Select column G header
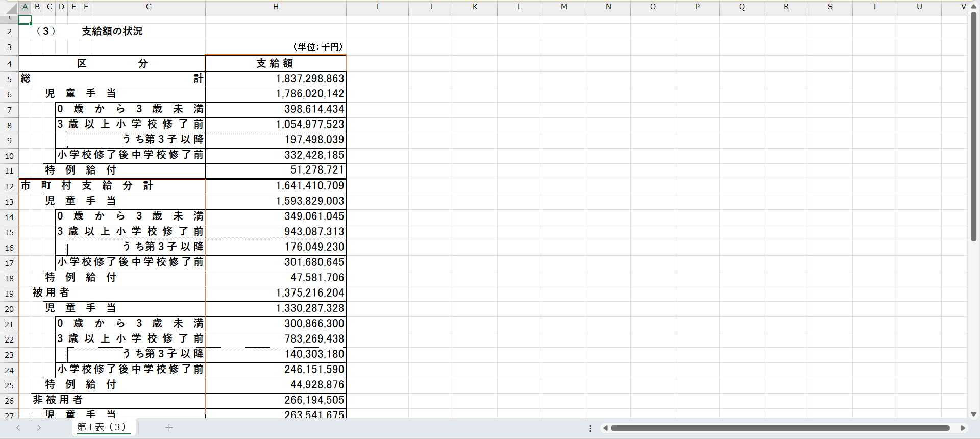Image resolution: width=980 pixels, height=439 pixels. click(x=149, y=7)
